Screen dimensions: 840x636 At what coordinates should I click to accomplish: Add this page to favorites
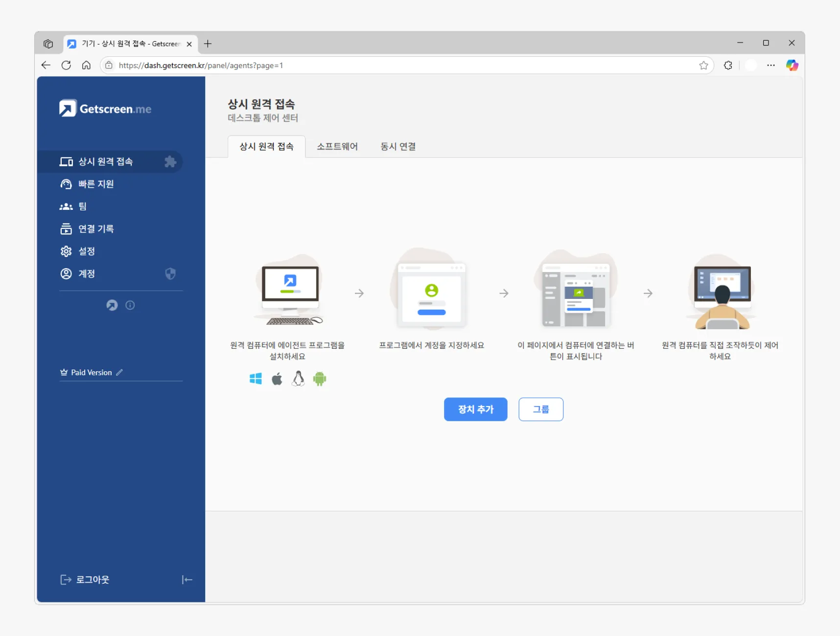[703, 66]
